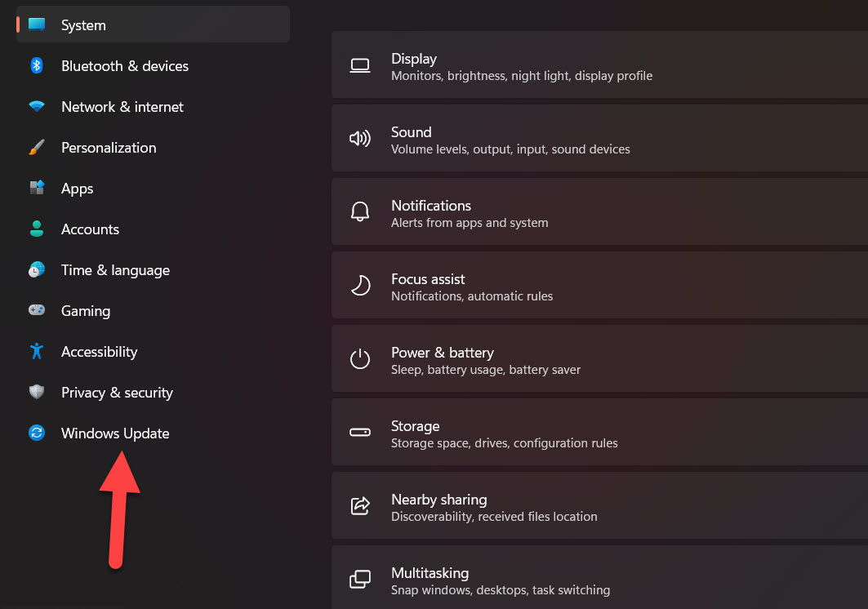Click the Gaming controller icon
The height and width of the screenshot is (609, 868).
click(x=37, y=311)
